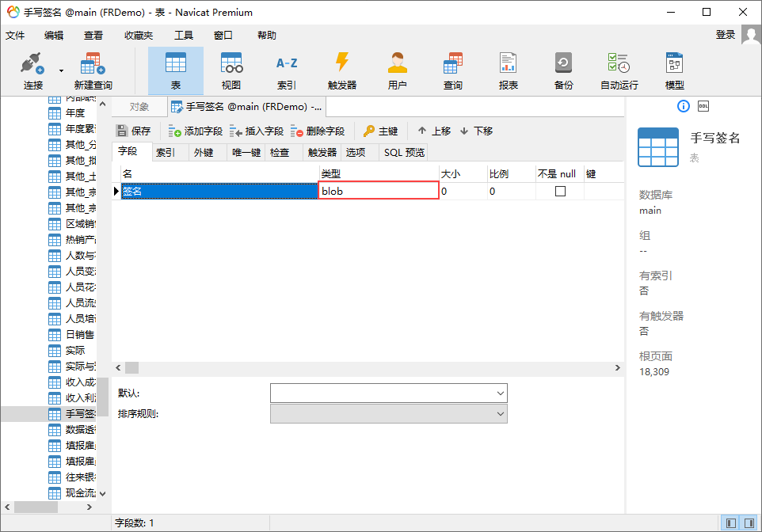762x532 pixels.
Task: Open the 编辑 menu
Action: tap(53, 35)
